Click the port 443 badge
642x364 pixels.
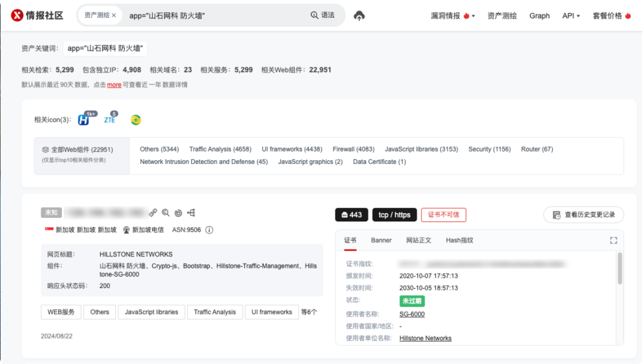point(352,215)
